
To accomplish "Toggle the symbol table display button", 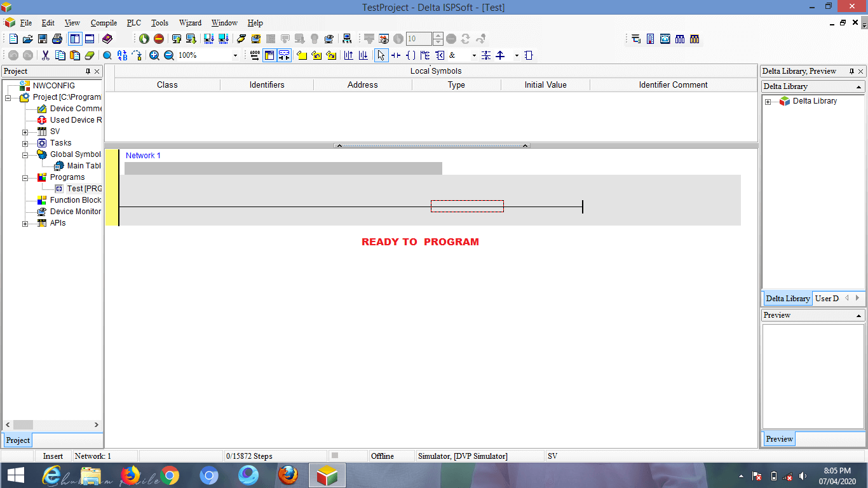I will tap(269, 55).
